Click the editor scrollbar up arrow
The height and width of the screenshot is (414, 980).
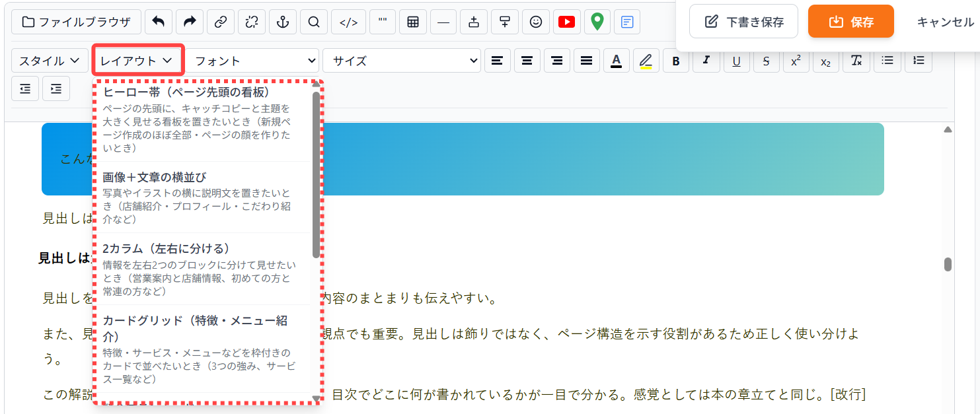[x=948, y=130]
